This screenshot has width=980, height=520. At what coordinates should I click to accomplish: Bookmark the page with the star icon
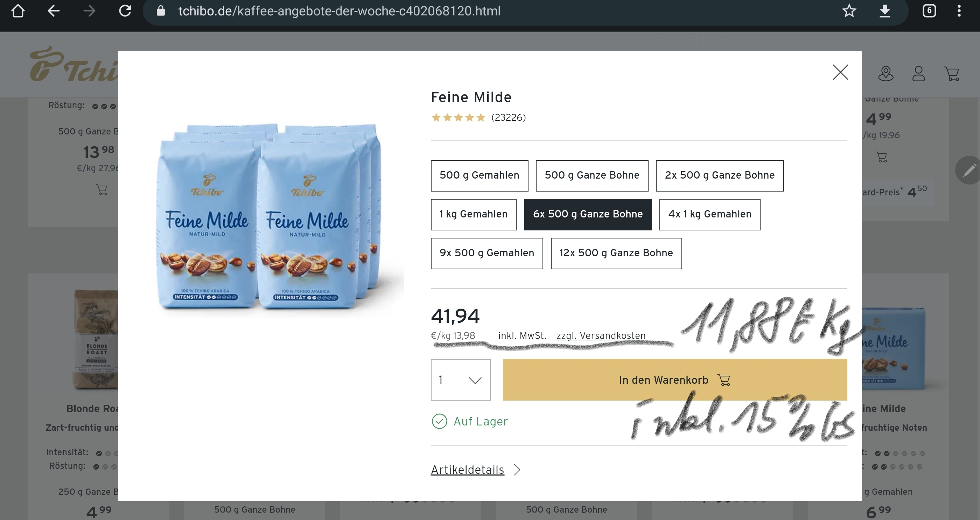[x=849, y=11]
